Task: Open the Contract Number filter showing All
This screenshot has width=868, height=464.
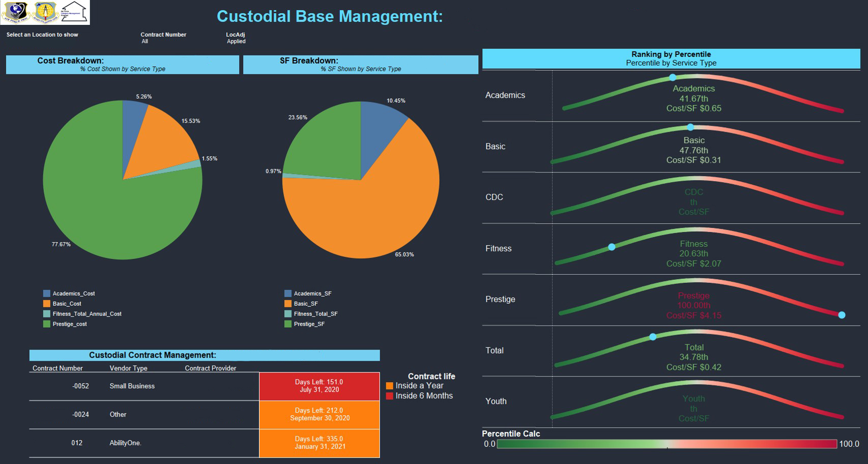Action: (163, 38)
